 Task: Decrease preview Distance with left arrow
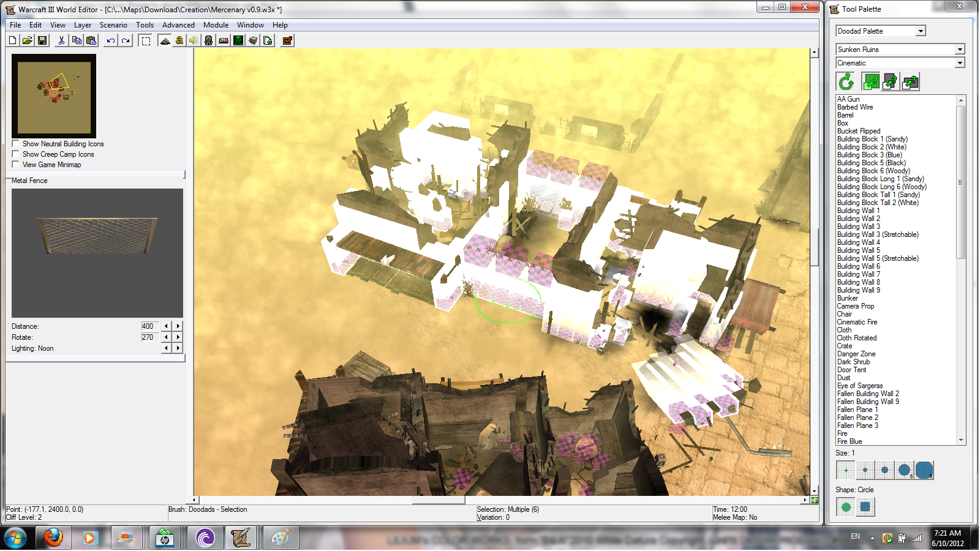tap(166, 326)
